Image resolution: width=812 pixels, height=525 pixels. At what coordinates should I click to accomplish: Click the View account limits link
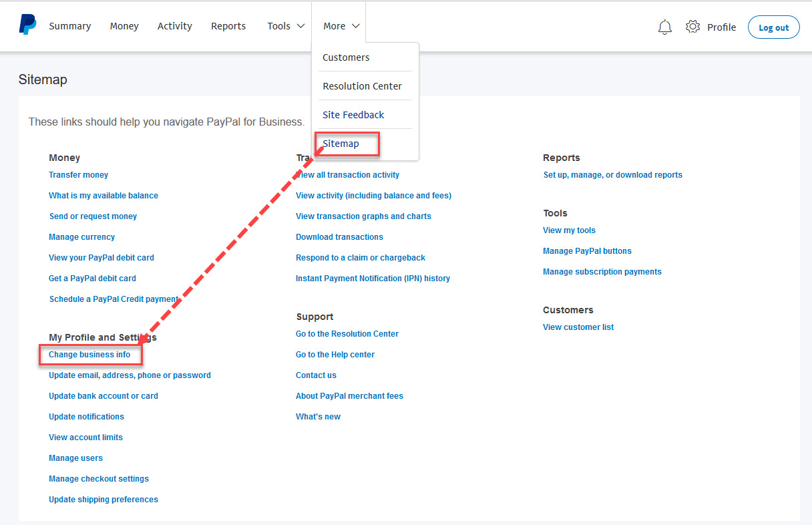tap(85, 437)
